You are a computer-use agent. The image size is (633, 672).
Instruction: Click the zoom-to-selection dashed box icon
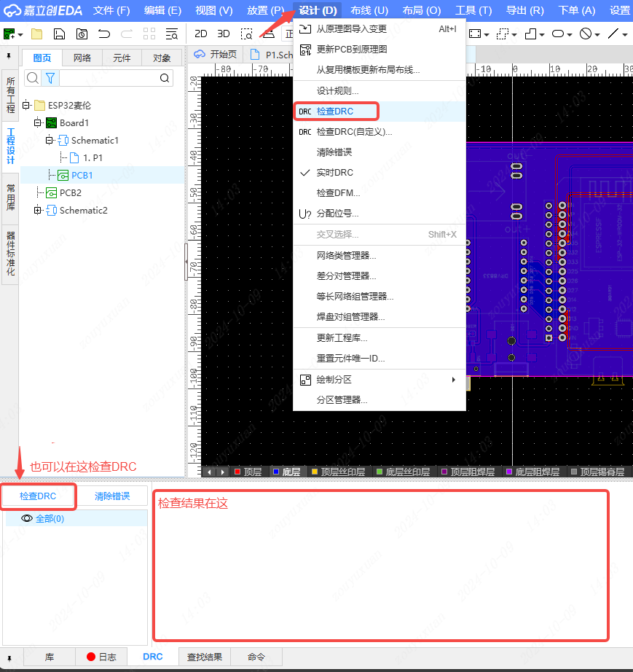246,34
